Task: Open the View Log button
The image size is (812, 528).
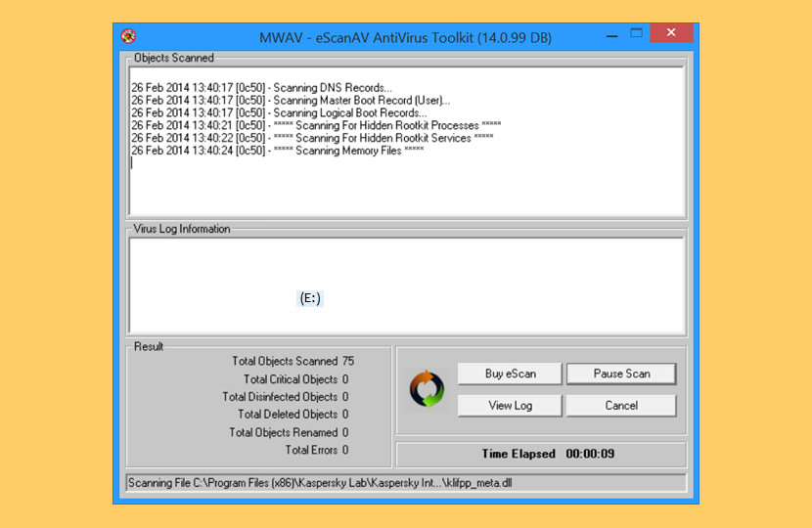Action: (x=510, y=405)
